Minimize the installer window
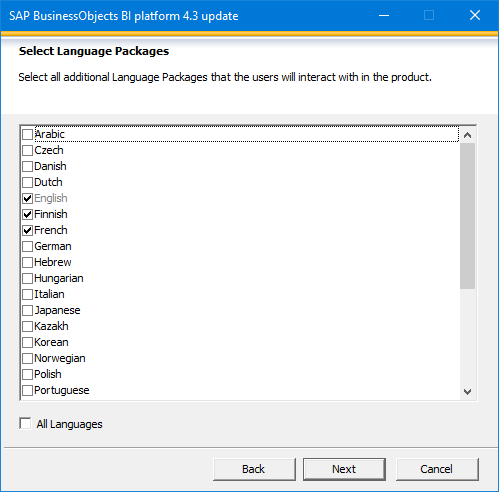Viewport: 499px width, 492px height. [x=384, y=15]
